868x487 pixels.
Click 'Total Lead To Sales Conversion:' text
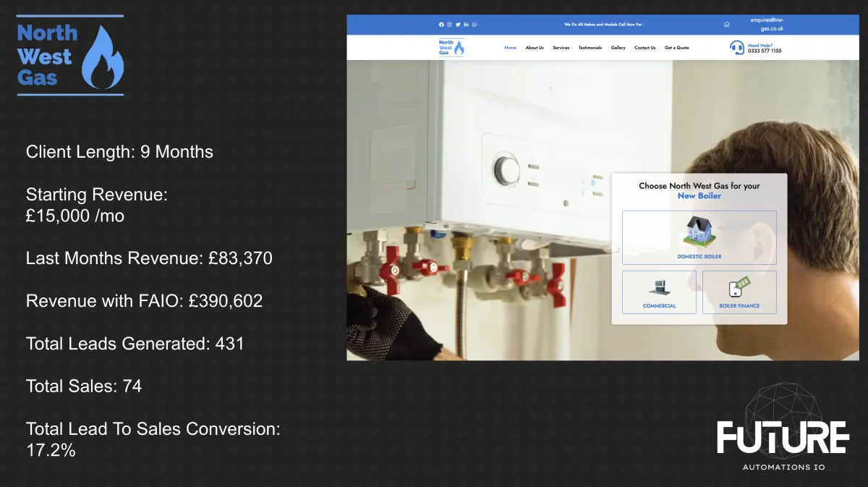tap(153, 429)
